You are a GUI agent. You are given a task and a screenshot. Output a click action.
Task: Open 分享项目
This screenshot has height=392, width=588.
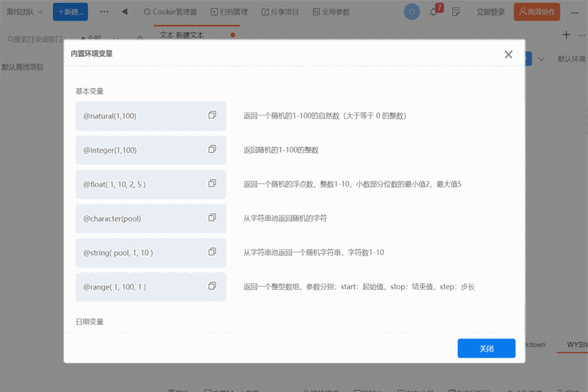tap(280, 12)
